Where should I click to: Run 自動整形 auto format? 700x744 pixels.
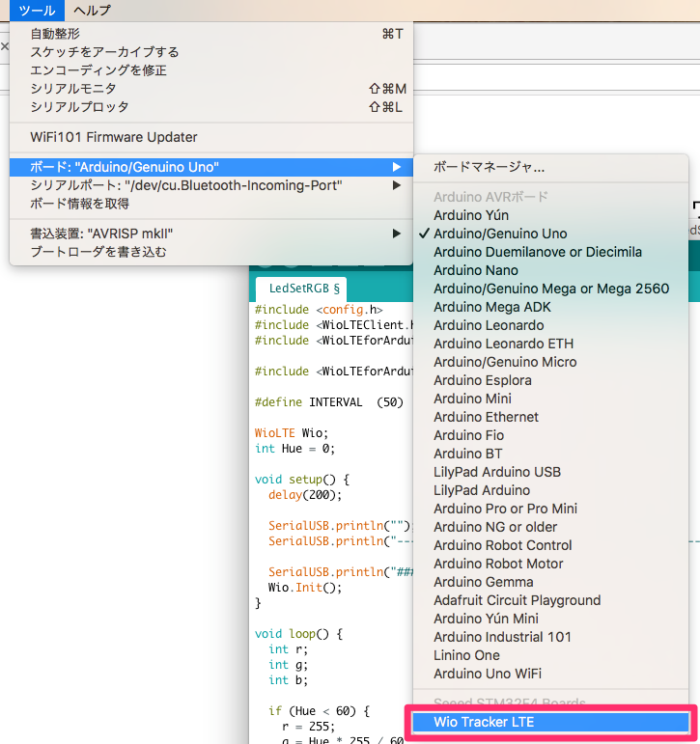55,34
